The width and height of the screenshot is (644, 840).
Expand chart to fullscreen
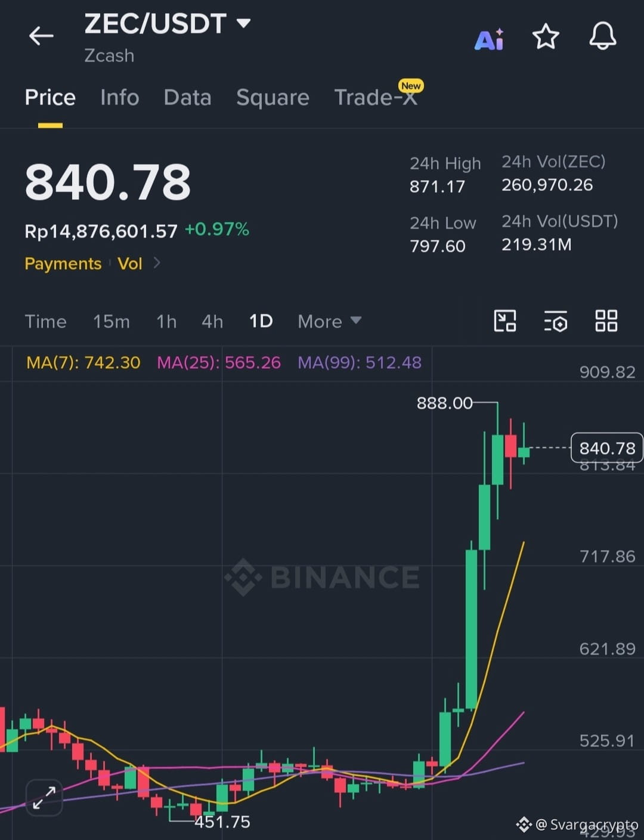44,797
